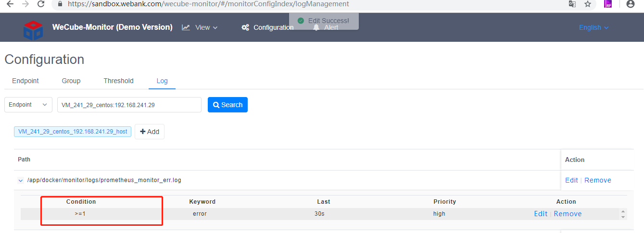Click the Keyword column header

coord(202,202)
